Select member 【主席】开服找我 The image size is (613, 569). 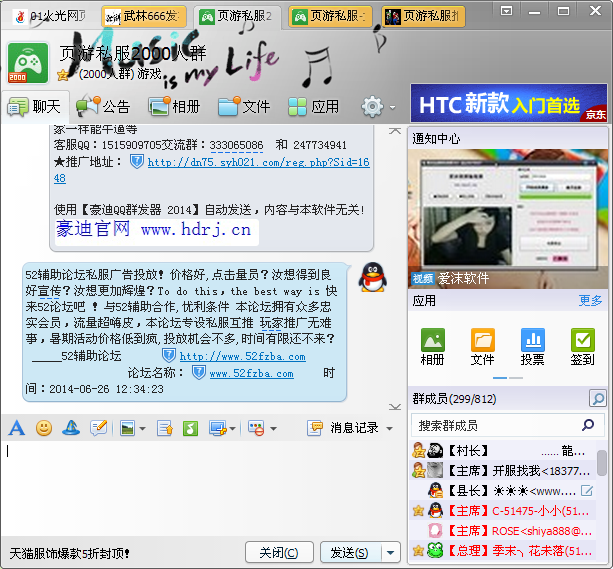503,470
